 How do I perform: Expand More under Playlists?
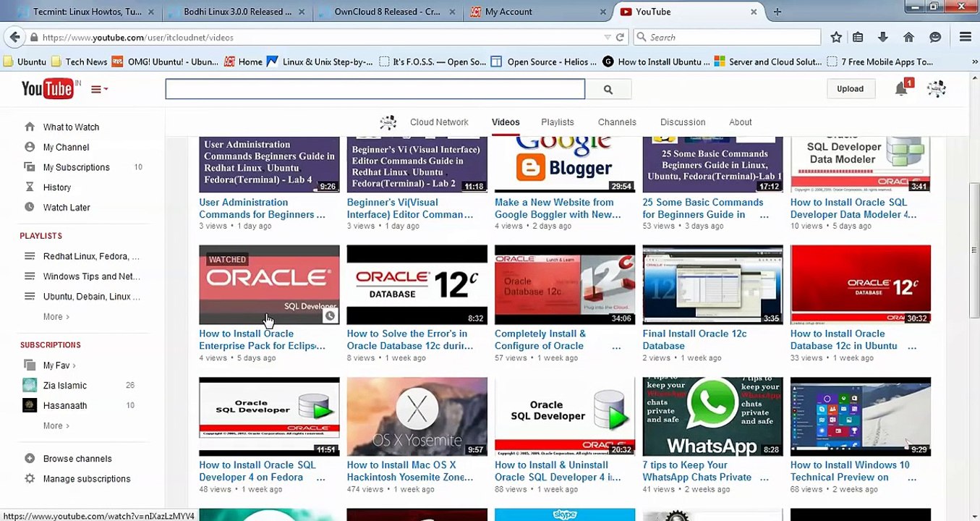(56, 317)
